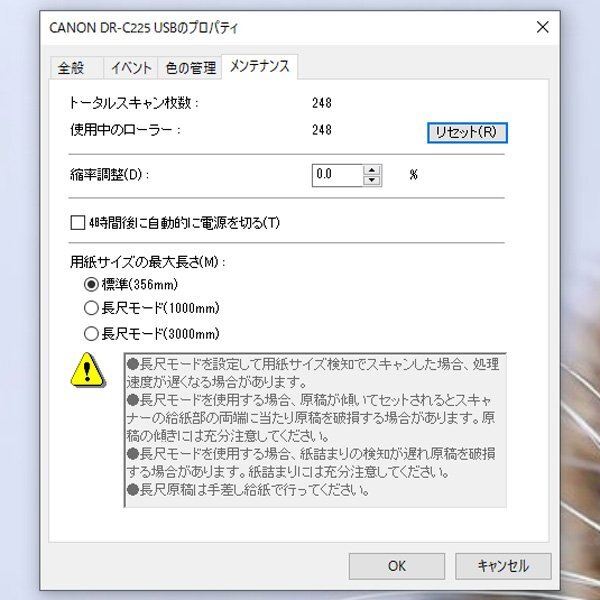Select the メンテナンス tab
600x600 pixels.
click(x=259, y=67)
